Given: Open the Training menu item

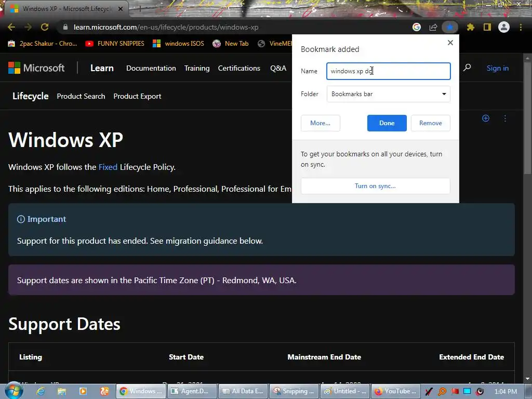Looking at the screenshot, I should point(197,68).
